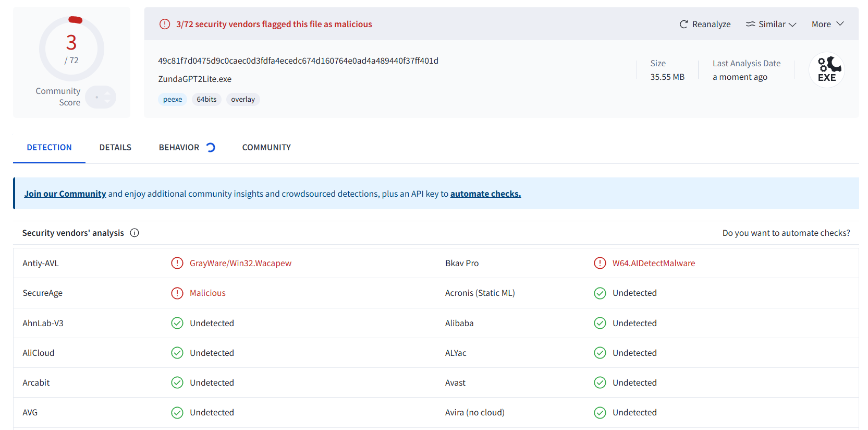The width and height of the screenshot is (868, 430).
Task: Click 3/72 security vendors flagged banner text
Action: click(274, 24)
